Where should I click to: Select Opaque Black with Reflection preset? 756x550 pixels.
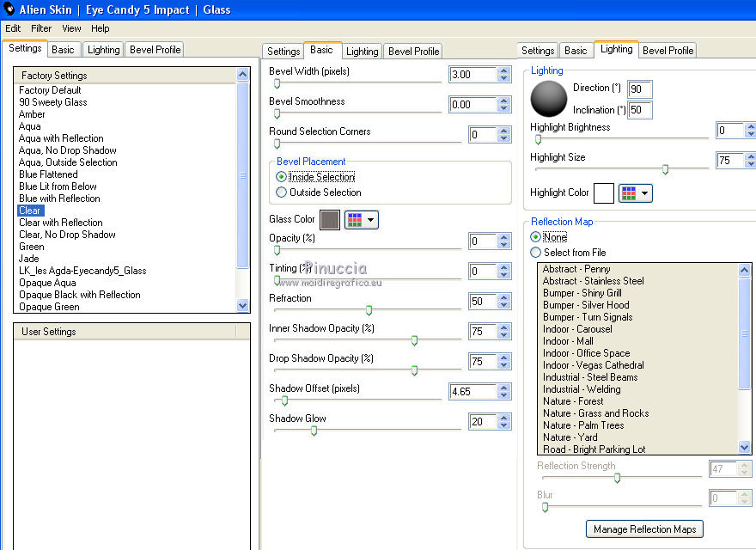coord(80,295)
